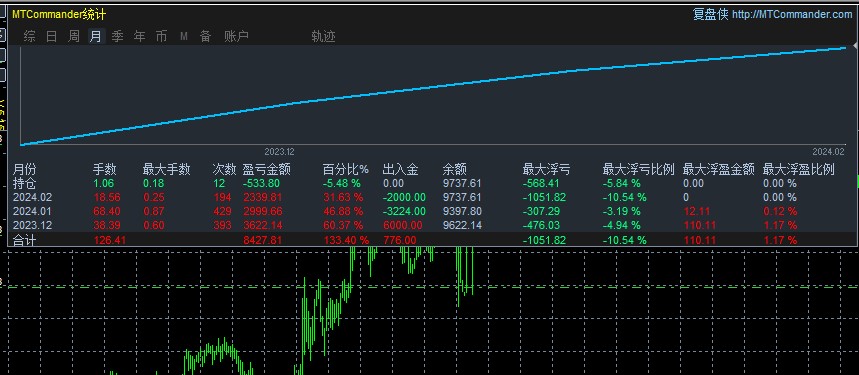Click lots value 68.40
This screenshot has width=859, height=375.
[x=107, y=211]
